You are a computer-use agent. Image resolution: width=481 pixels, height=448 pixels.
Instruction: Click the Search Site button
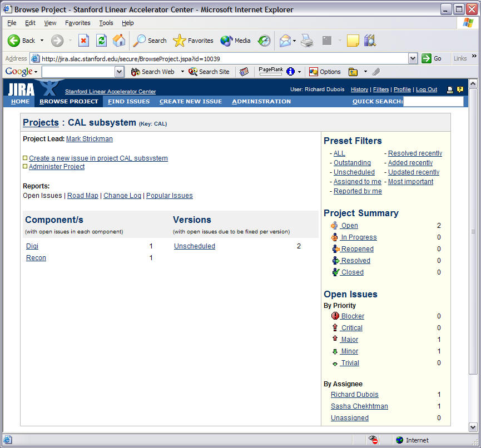point(209,72)
